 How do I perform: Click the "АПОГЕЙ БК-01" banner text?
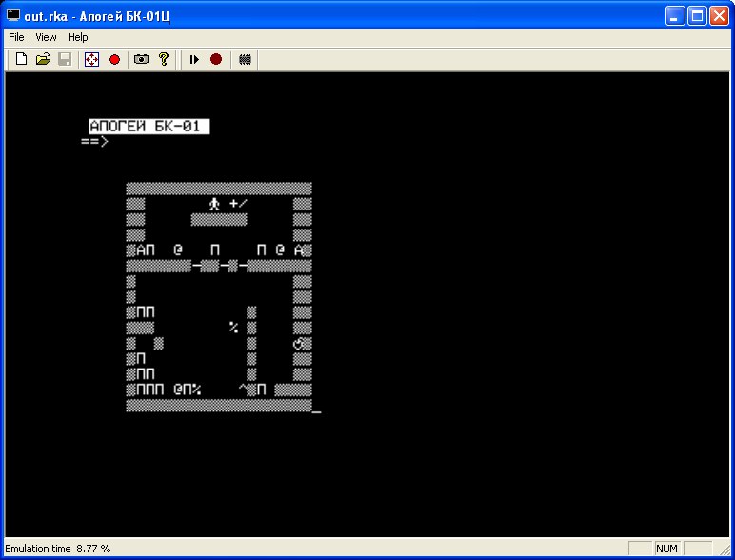click(x=149, y=126)
